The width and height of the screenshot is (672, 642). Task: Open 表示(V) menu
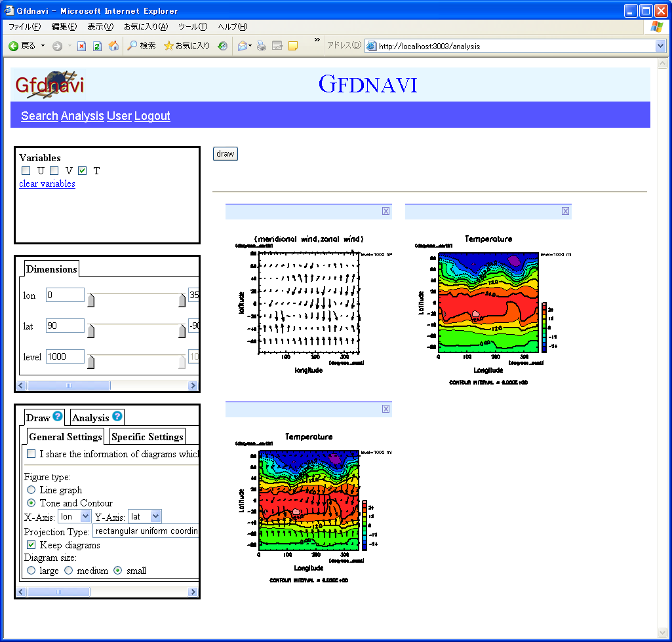[100, 27]
